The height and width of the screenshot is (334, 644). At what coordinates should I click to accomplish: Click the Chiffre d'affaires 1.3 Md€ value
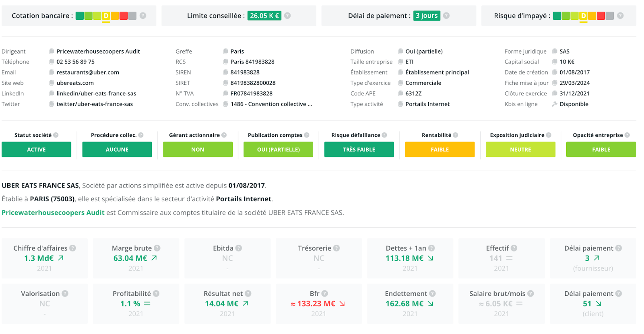tap(39, 258)
